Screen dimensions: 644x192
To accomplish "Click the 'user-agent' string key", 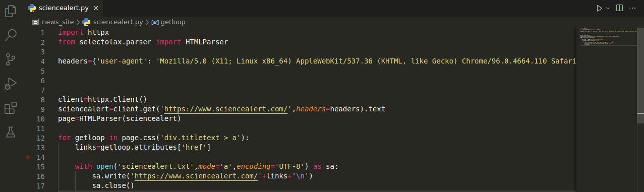I will (125, 61).
